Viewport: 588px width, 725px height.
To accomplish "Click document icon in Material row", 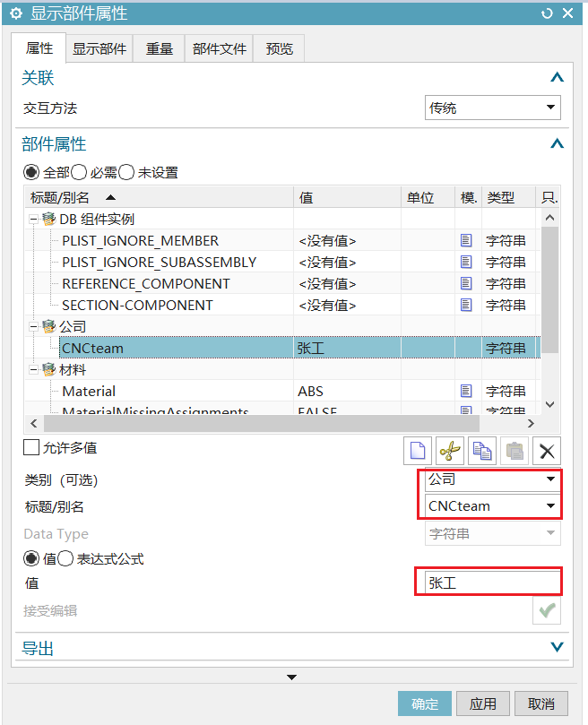I will point(466,391).
